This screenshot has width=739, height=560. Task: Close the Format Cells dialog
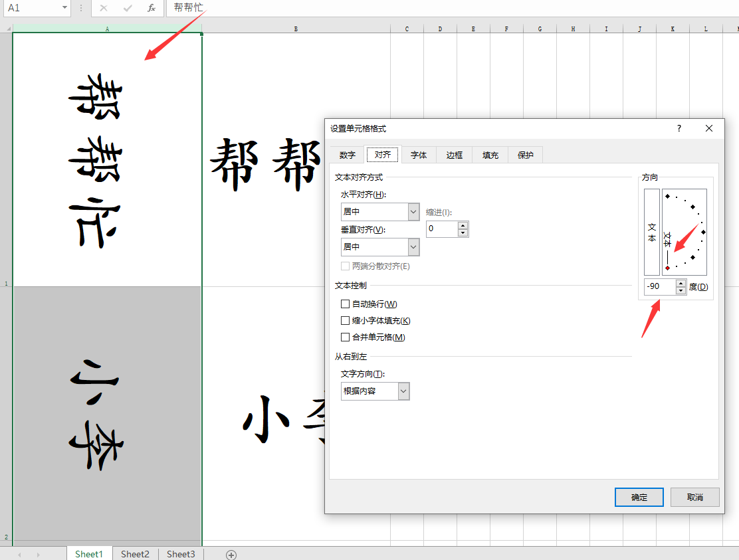tap(709, 129)
